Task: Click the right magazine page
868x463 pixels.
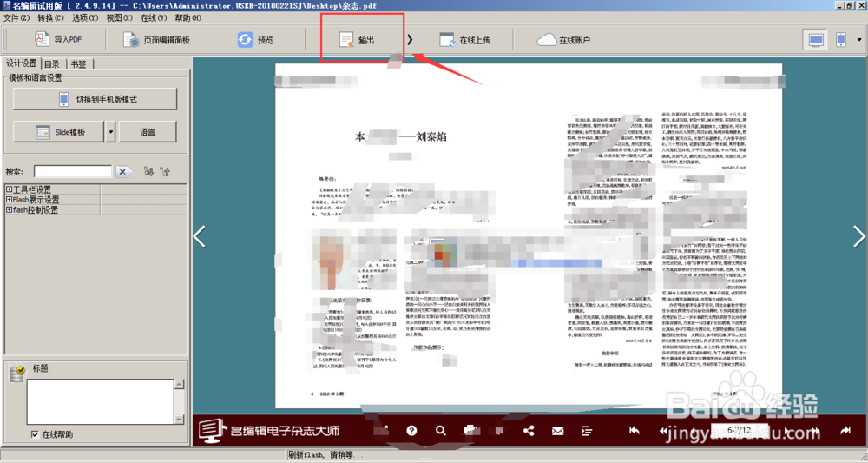Action: [655, 236]
